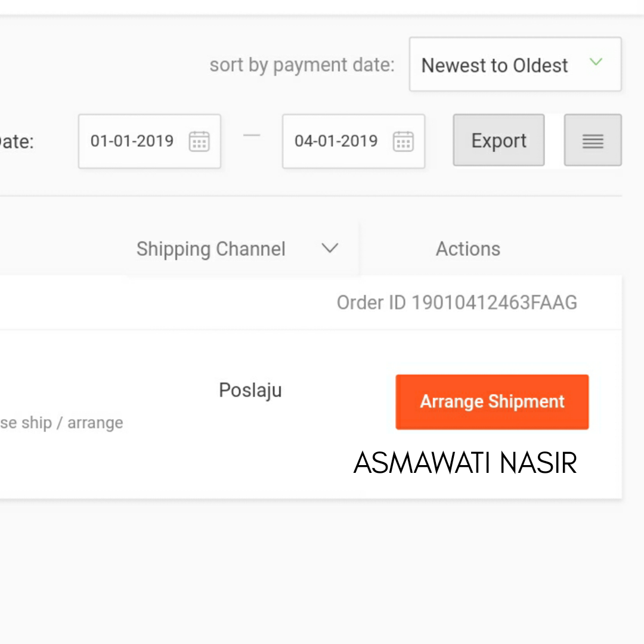Click the Arrange Shipment button
This screenshot has height=644, width=644.
[492, 402]
